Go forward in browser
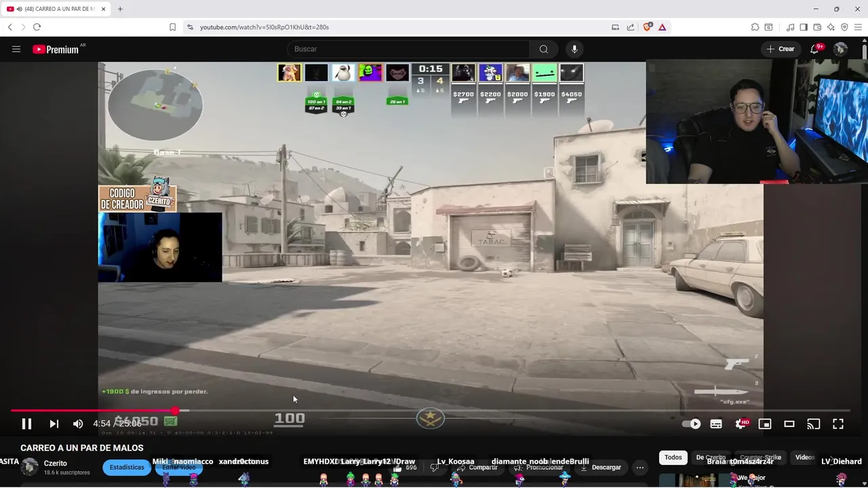 click(x=23, y=27)
